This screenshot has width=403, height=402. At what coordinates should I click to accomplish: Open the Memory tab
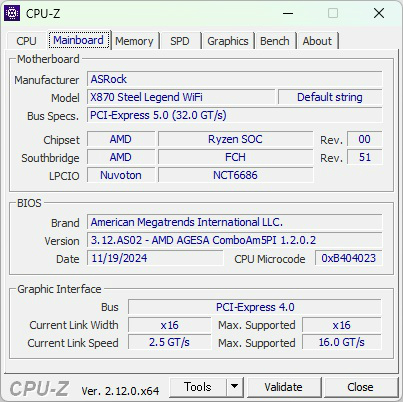pyautogui.click(x=134, y=41)
